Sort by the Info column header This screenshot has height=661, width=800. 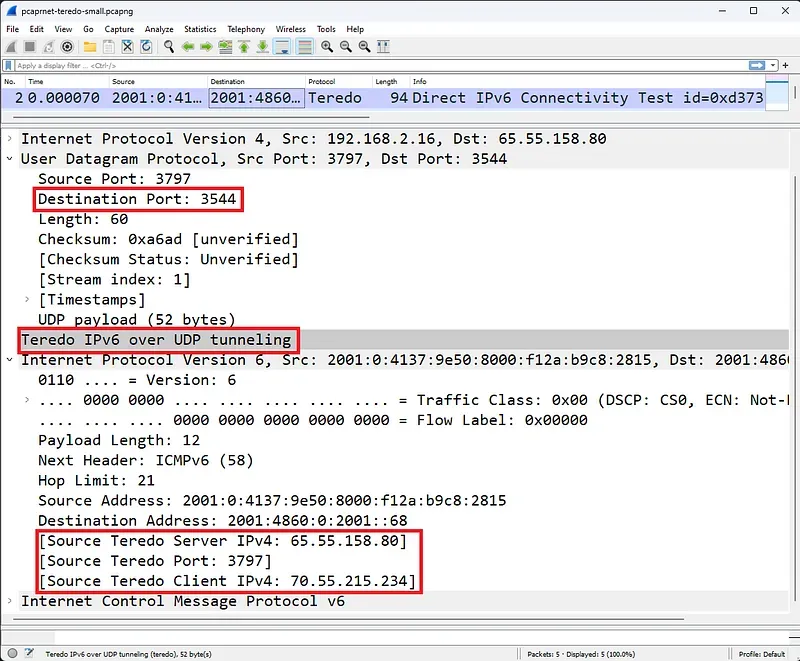point(588,82)
